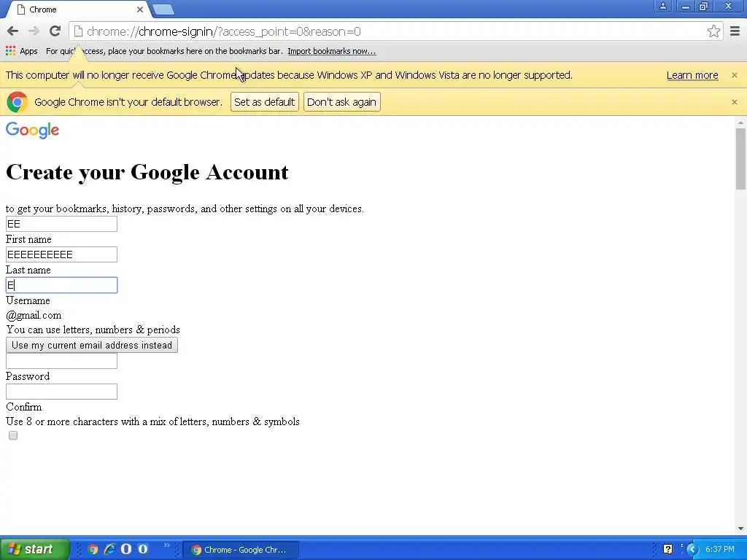Screen dimensions: 747x560
Task: Click the vertical scrollbar thumb
Action: [740, 159]
